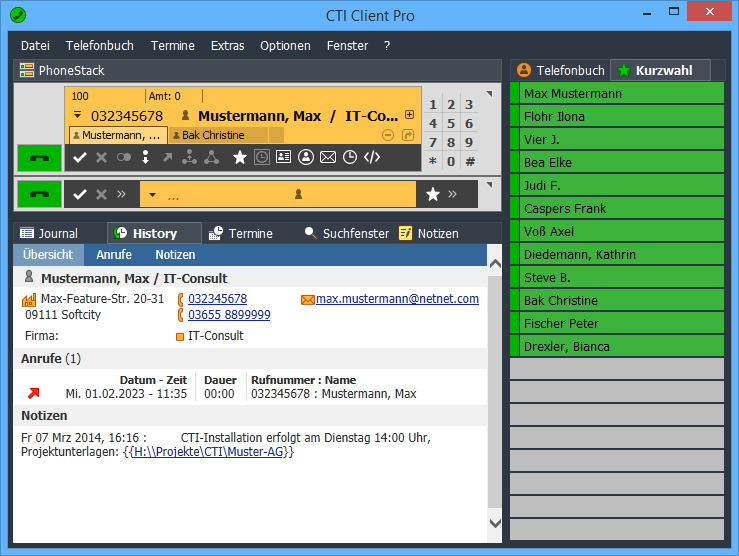The width and height of the screenshot is (739, 556).
Task: Click the code brackets icon in call toolbar
Action: 372,157
